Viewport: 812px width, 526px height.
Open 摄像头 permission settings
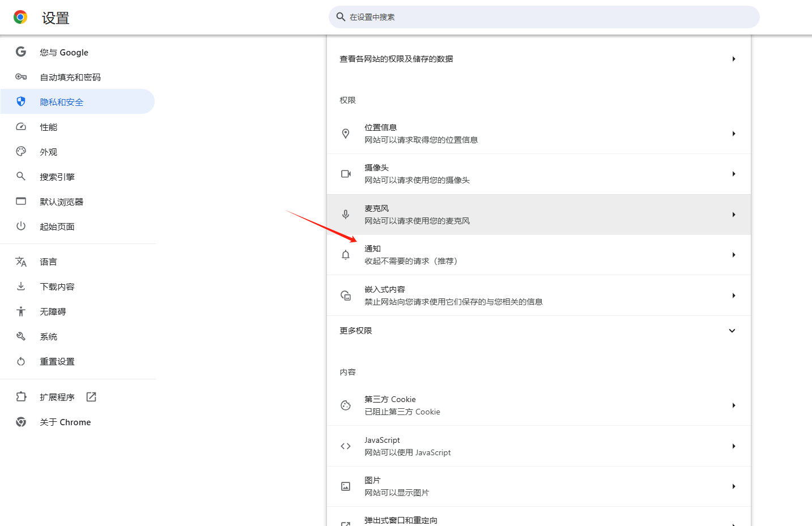coord(539,174)
